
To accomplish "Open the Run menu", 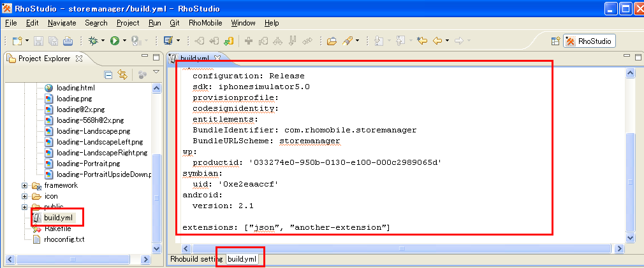I will tap(154, 23).
